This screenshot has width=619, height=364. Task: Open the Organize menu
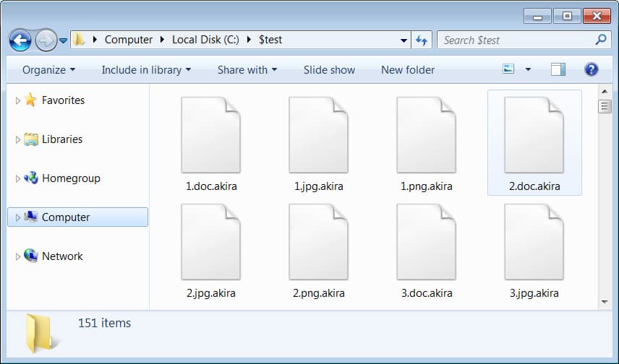click(x=48, y=70)
